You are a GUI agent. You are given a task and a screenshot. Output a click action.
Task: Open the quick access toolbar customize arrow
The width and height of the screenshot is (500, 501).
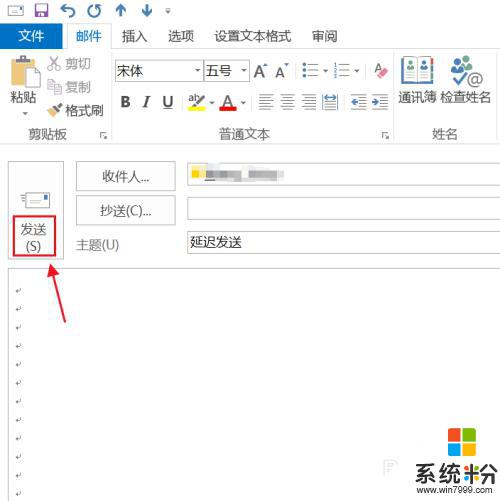[x=168, y=11]
